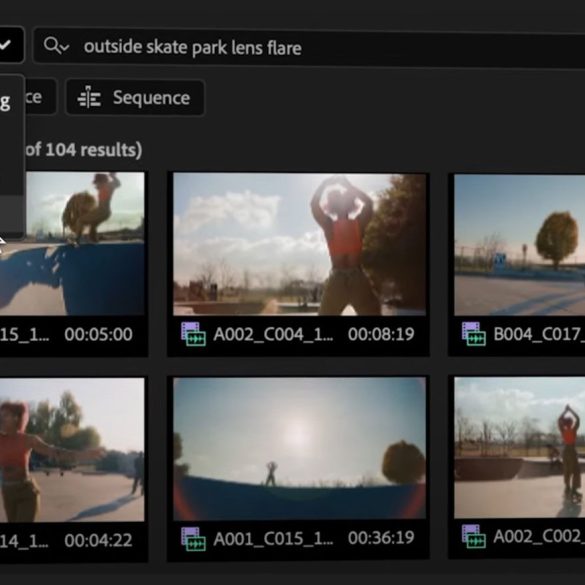The image size is (585, 585).
Task: Click the search magnifier dropdown icon
Action: tap(56, 46)
